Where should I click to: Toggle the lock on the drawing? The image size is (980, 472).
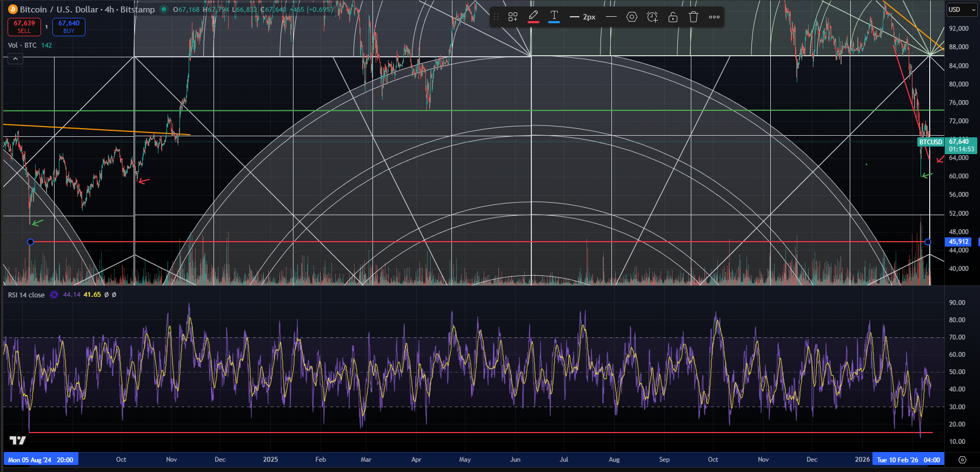pos(673,17)
